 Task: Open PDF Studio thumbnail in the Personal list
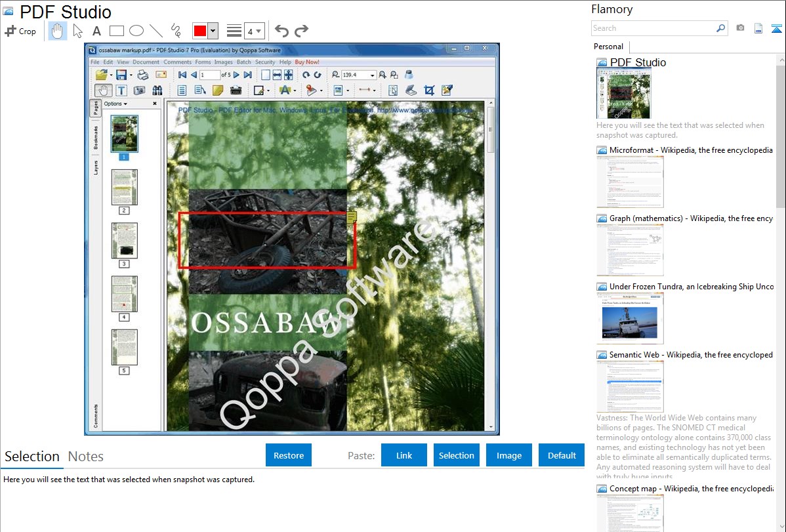point(623,94)
